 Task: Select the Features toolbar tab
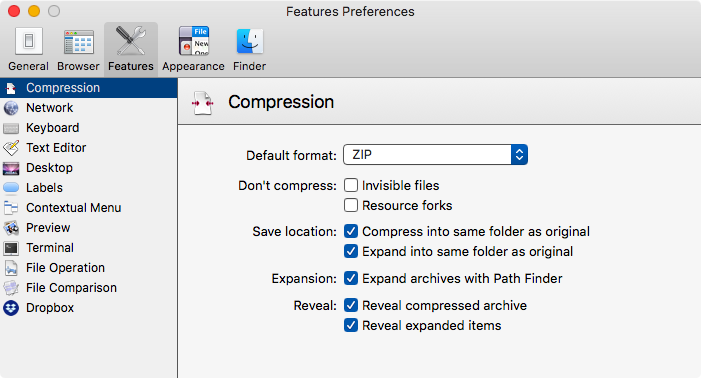131,48
